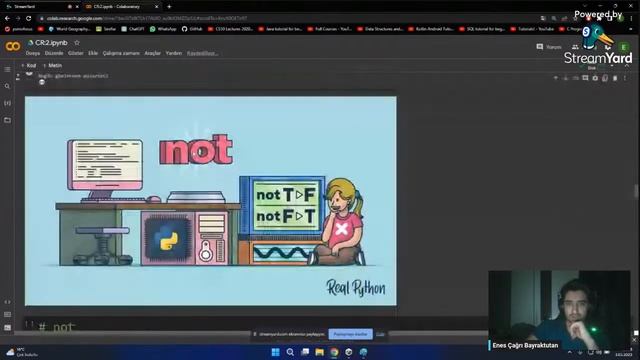The width and height of the screenshot is (640, 360).
Task: Click the Paylaşmayı durdur button
Action: (351, 334)
